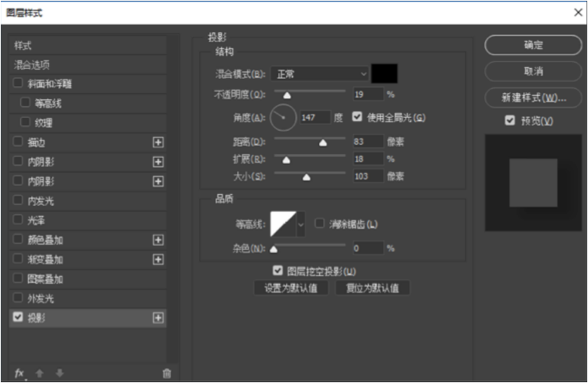This screenshot has height=383, width=588.
Task: Click the 确定 button
Action: [x=534, y=45]
